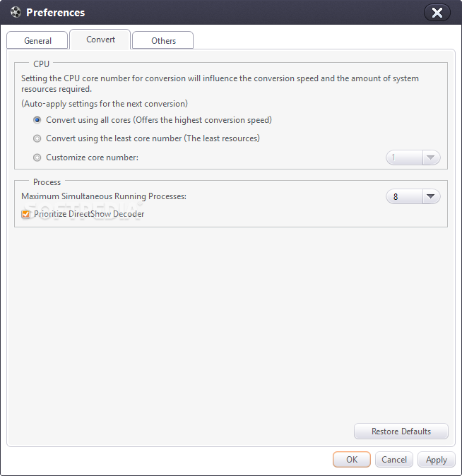This screenshot has width=462, height=476.
Task: Click the Process group heading
Action: 47,182
